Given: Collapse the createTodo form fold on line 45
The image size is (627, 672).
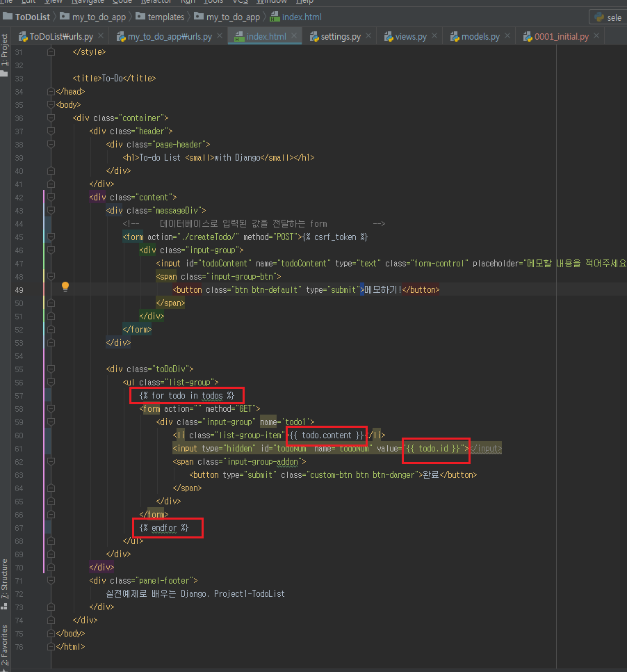Looking at the screenshot, I should pyautogui.click(x=51, y=237).
